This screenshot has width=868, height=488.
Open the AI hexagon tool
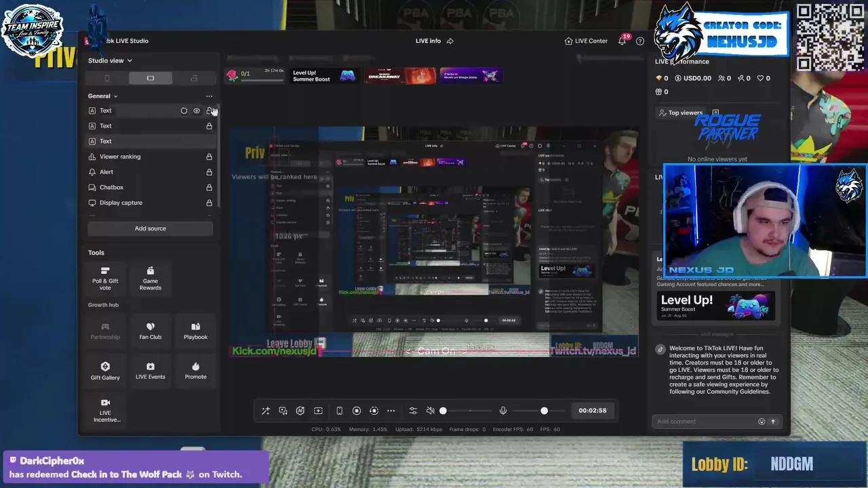point(300,411)
